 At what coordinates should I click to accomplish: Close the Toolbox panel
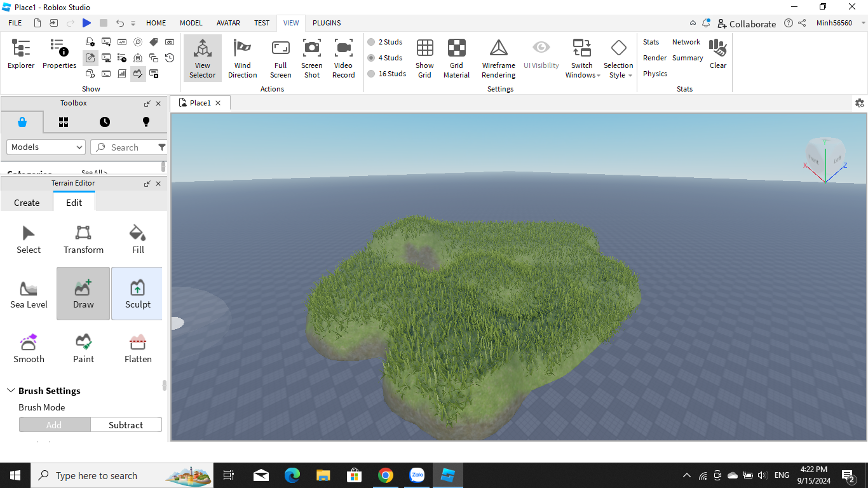pos(158,104)
